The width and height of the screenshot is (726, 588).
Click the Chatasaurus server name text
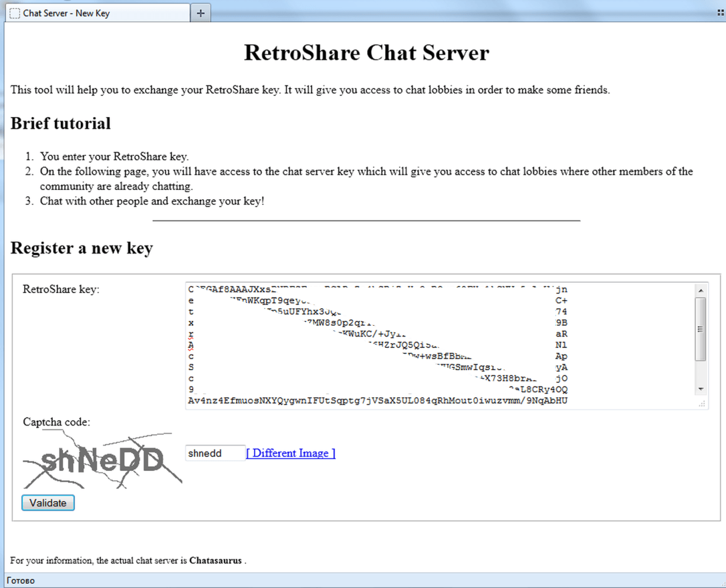[x=215, y=560]
